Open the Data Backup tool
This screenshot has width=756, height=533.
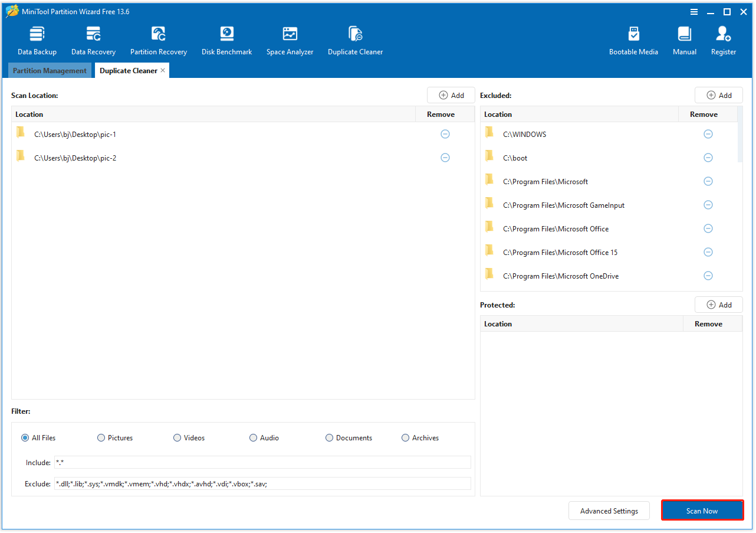click(37, 41)
